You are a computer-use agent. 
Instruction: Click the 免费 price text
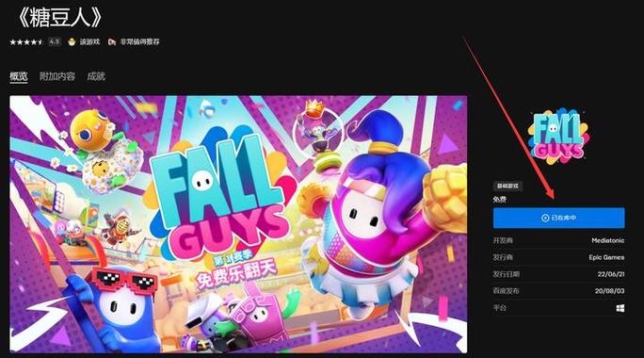499,200
